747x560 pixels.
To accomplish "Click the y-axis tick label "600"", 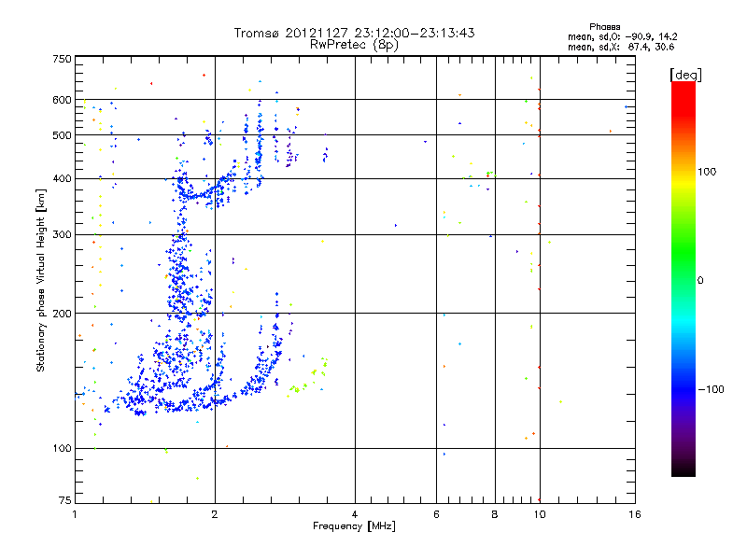I will point(62,100).
